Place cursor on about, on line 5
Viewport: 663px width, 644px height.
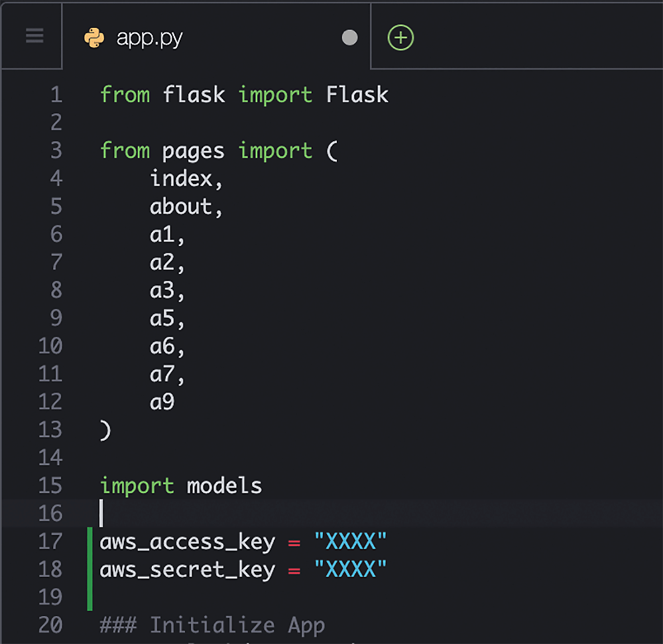pyautogui.click(x=186, y=207)
